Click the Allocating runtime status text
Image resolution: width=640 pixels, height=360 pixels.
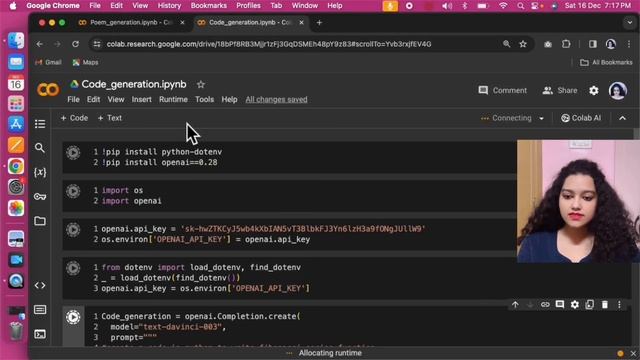pos(330,353)
